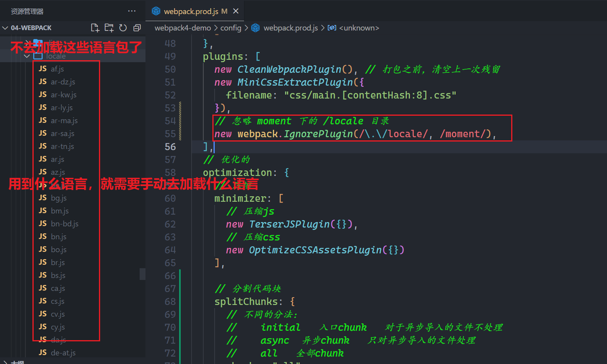Image resolution: width=607 pixels, height=364 pixels.
Task: Switch to the webpack.prod.js tab
Action: pyautogui.click(x=195, y=11)
